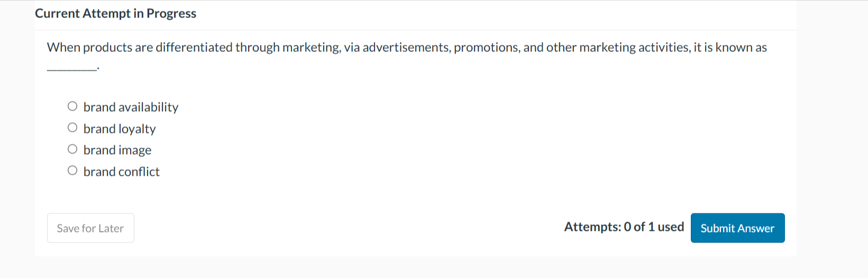Click the word "advertisements" in the question

406,48
